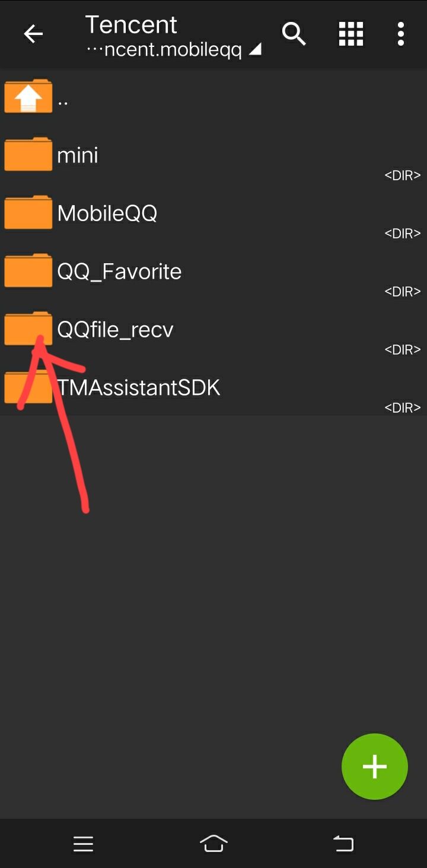Open Android recent apps navigation button
427x868 pixels.
coord(83,844)
